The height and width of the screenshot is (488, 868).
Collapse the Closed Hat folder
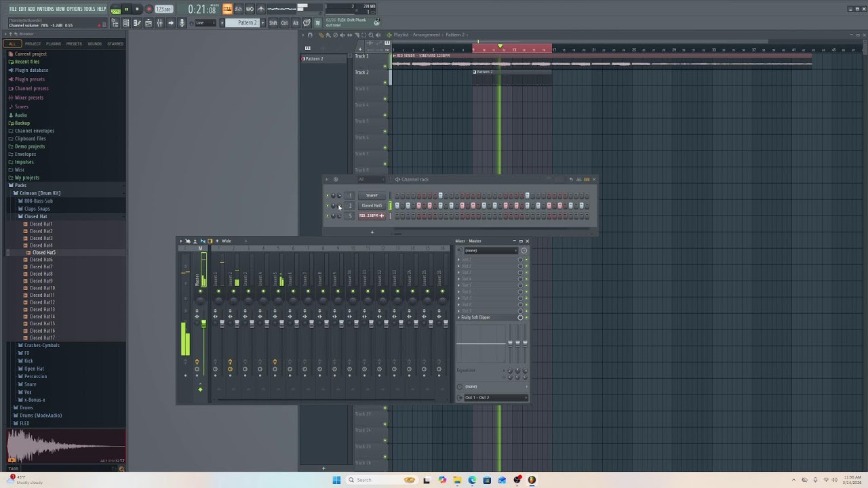[35, 217]
